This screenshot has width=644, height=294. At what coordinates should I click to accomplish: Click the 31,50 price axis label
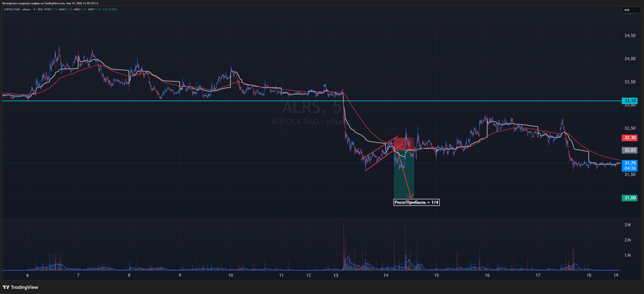(630, 174)
